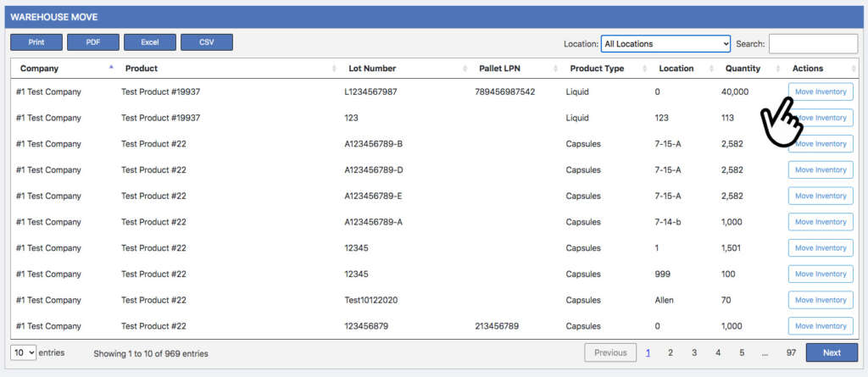Focus the Search input field

point(812,44)
